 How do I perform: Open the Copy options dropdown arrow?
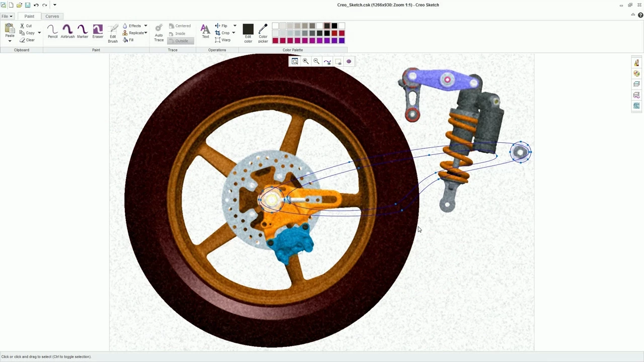click(x=39, y=33)
